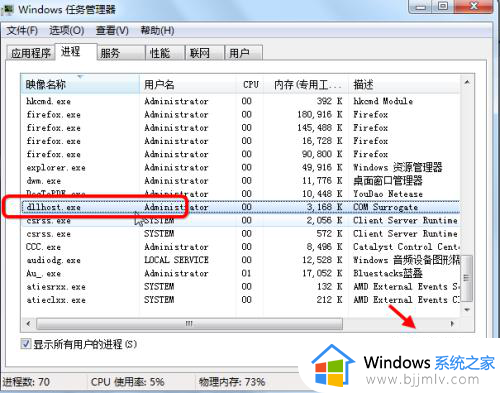Viewport: 500px width, 393px height.
Task: Click the vertical scrollbar thumb
Action: click(467, 278)
